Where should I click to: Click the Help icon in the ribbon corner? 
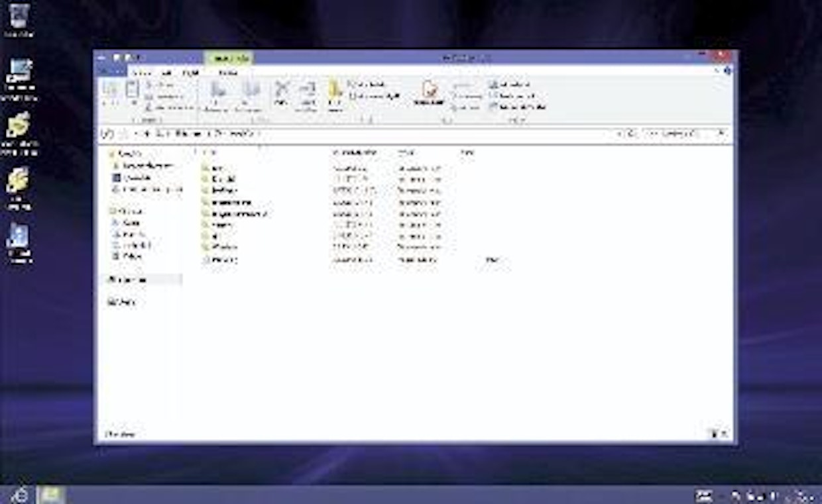point(728,70)
